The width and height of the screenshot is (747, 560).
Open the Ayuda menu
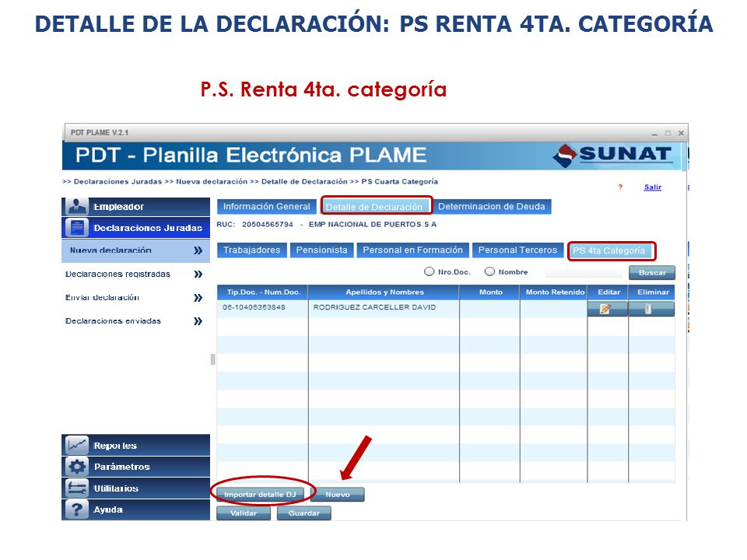[x=135, y=509]
